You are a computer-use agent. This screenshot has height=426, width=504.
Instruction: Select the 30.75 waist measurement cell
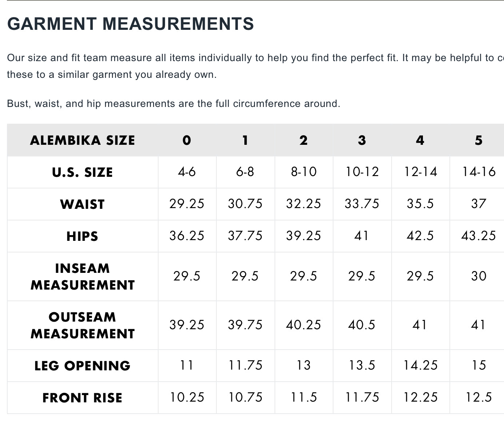click(245, 204)
